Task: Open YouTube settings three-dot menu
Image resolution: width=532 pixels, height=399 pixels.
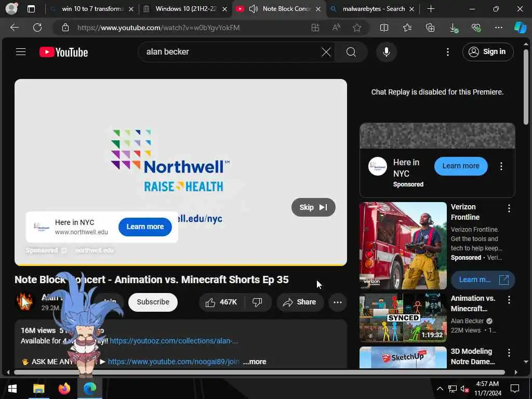Action: [447, 52]
